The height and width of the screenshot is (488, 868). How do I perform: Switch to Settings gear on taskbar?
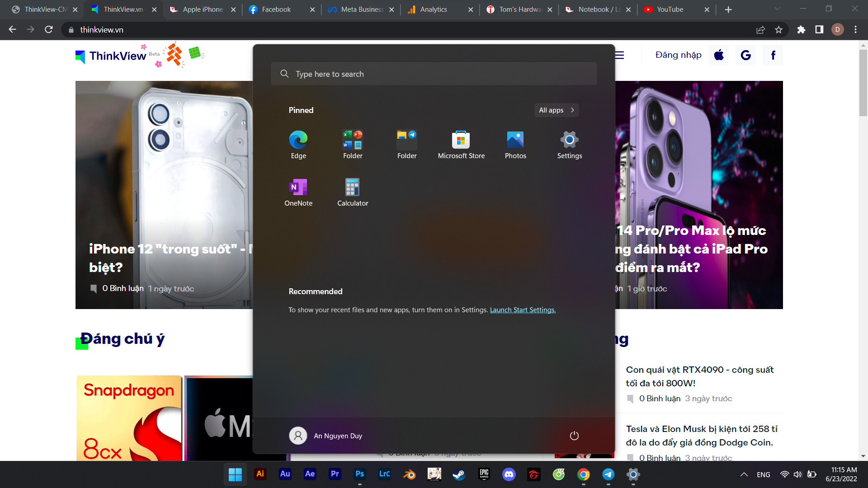(633, 474)
